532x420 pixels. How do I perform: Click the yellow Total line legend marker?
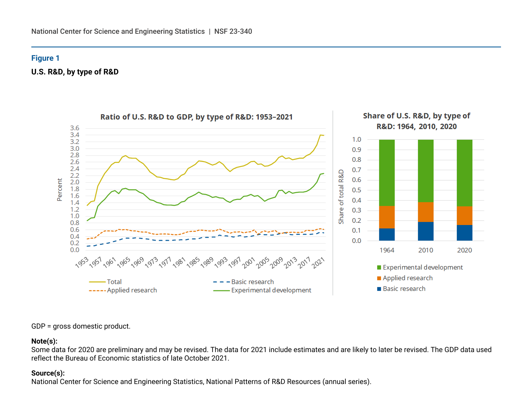pos(97,282)
